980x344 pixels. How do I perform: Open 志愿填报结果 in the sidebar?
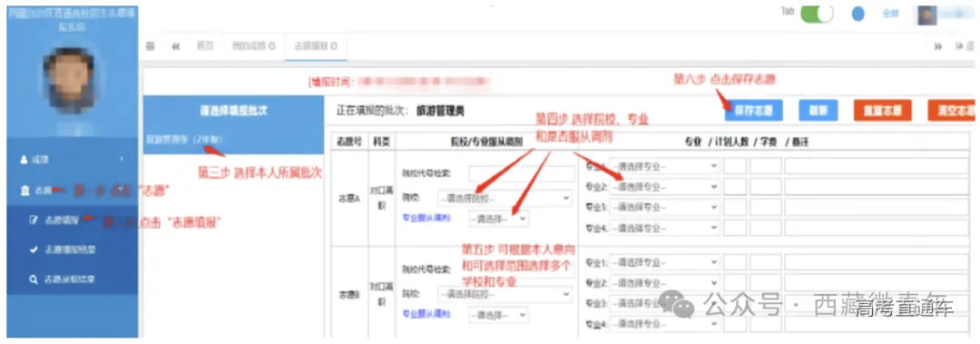point(69,250)
